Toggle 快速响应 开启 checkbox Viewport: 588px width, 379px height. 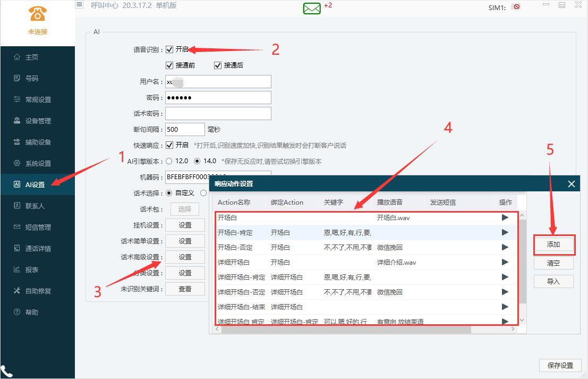(x=169, y=145)
